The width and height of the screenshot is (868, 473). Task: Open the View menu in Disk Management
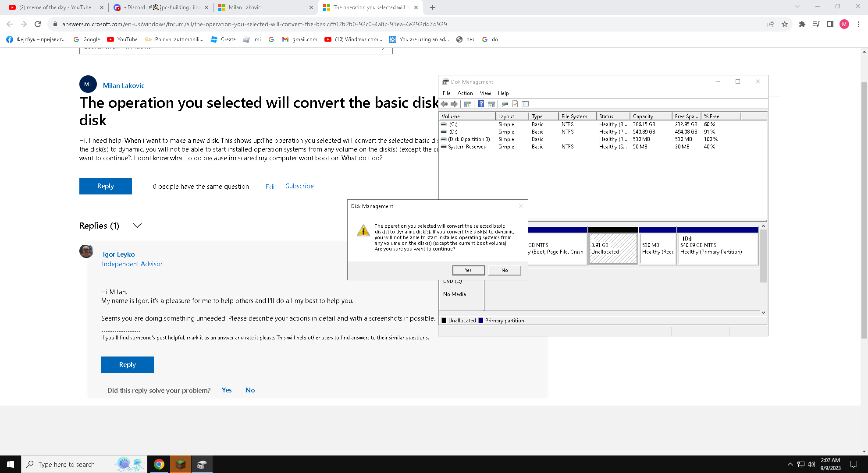485,93
